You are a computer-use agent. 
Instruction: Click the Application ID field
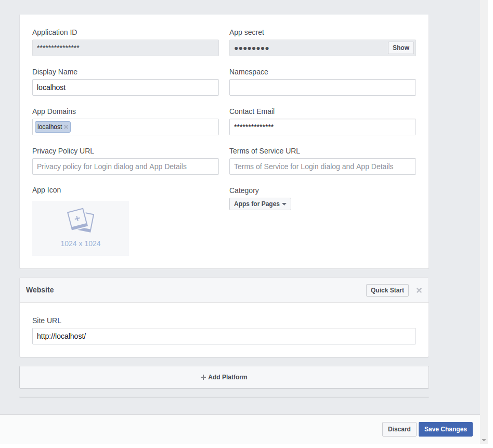[125, 48]
